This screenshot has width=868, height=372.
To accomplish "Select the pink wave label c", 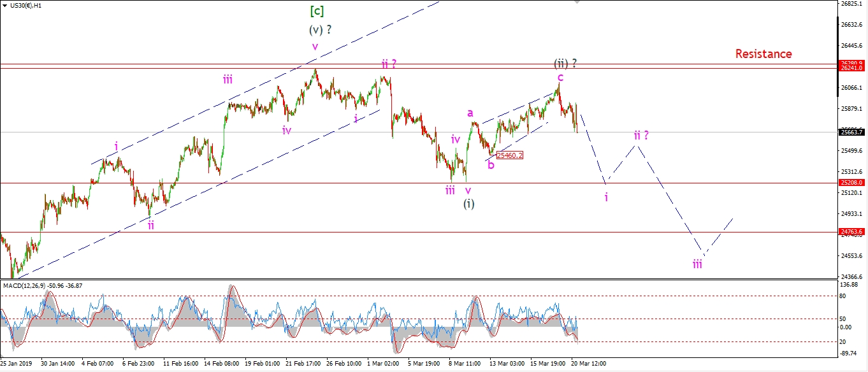I will click(x=560, y=77).
